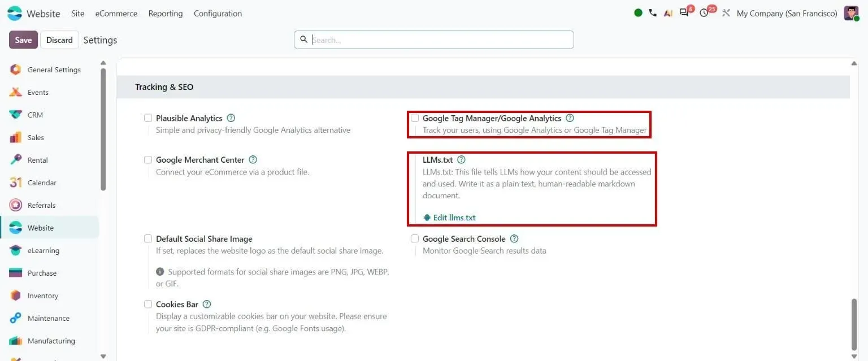Click help icon next to Google Search Console

(x=514, y=239)
